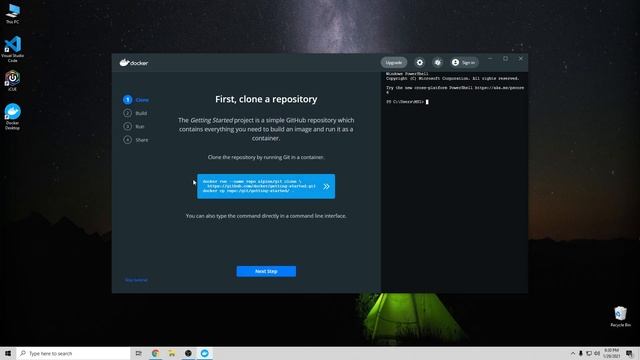640x360 pixels.
Task: Open network tray icon
Action: pyautogui.click(x=589, y=353)
